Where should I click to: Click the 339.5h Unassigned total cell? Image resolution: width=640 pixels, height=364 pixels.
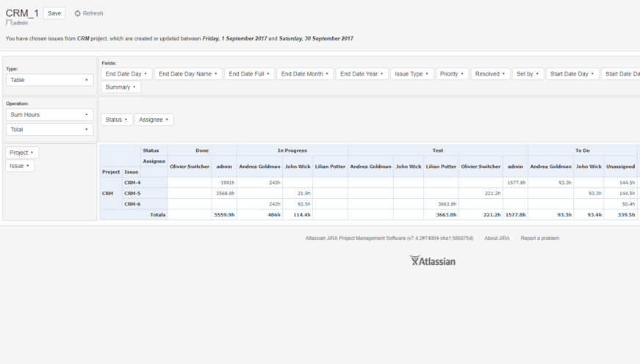(x=620, y=214)
